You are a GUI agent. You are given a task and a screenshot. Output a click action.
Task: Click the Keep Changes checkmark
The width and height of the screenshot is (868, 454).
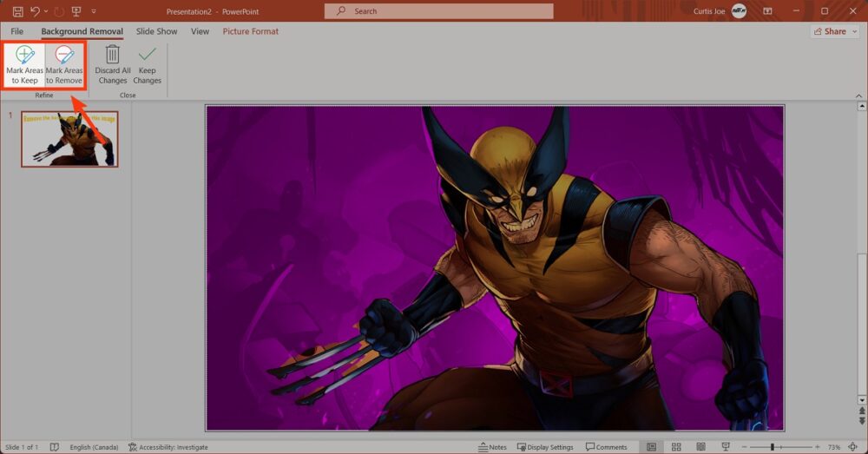(147, 65)
